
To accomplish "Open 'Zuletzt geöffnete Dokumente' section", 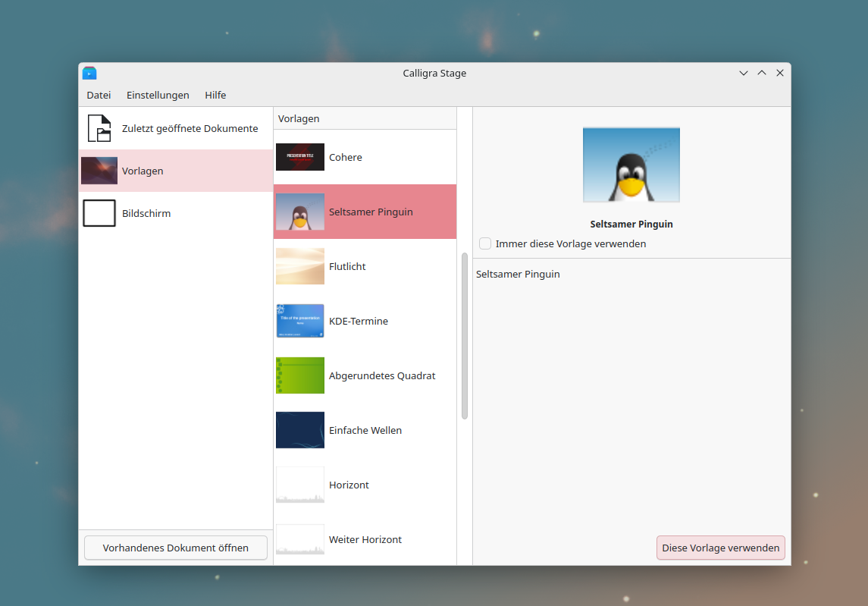I will coord(176,128).
